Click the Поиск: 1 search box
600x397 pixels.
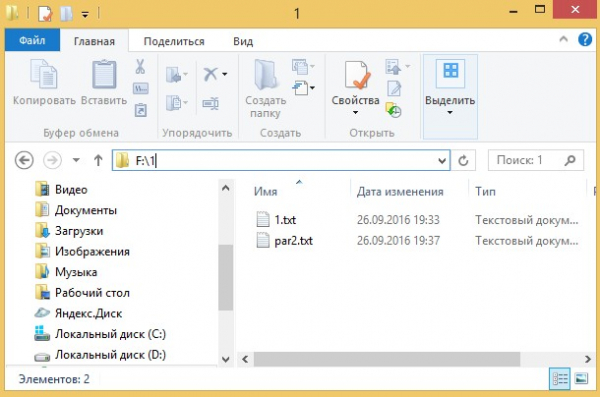coord(536,160)
